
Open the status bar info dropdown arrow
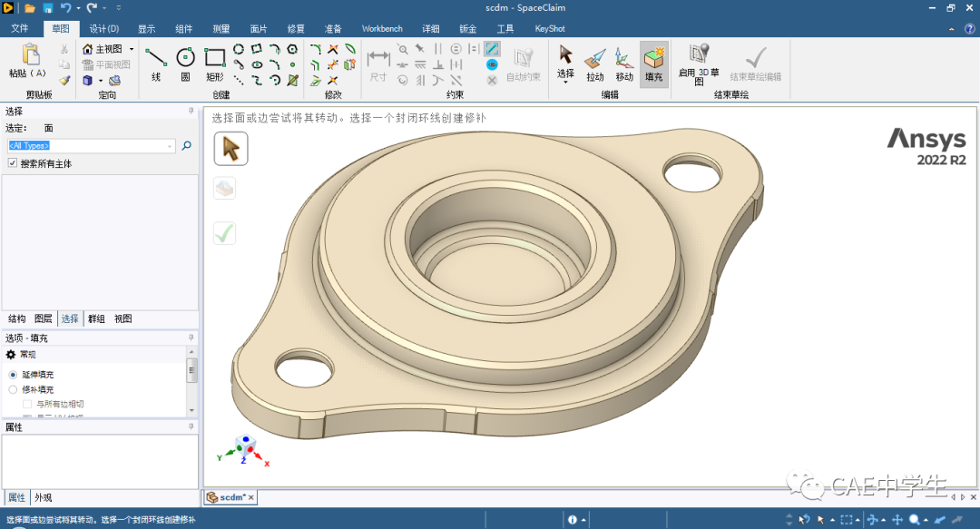[583, 520]
